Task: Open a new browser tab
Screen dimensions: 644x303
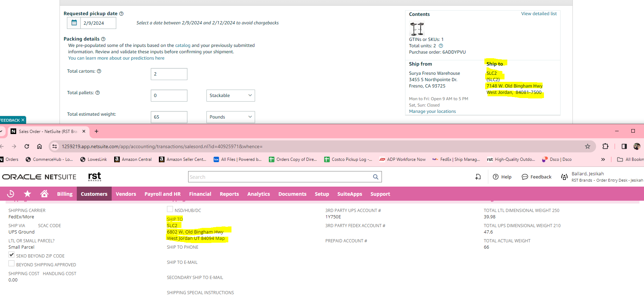Action: pyautogui.click(x=97, y=131)
